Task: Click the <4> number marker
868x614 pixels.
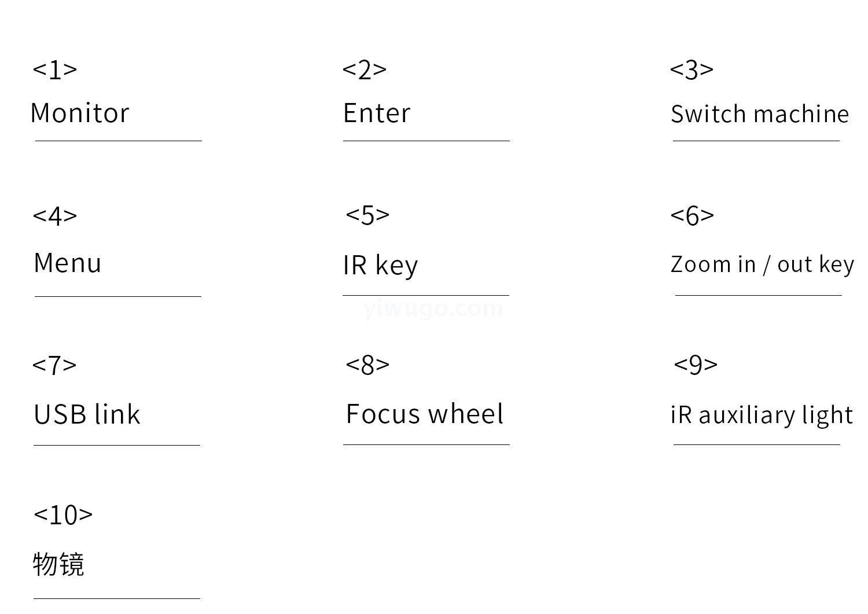Action: click(x=55, y=215)
